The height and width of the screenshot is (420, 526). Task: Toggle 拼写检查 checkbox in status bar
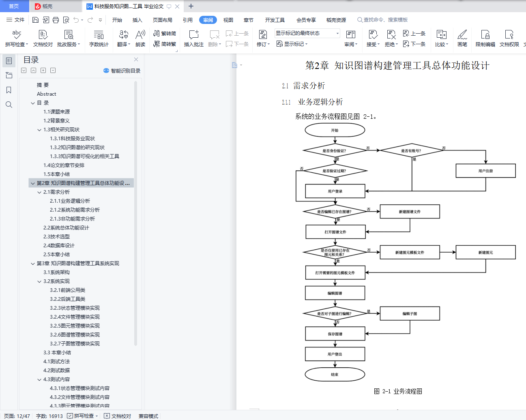tap(70, 416)
